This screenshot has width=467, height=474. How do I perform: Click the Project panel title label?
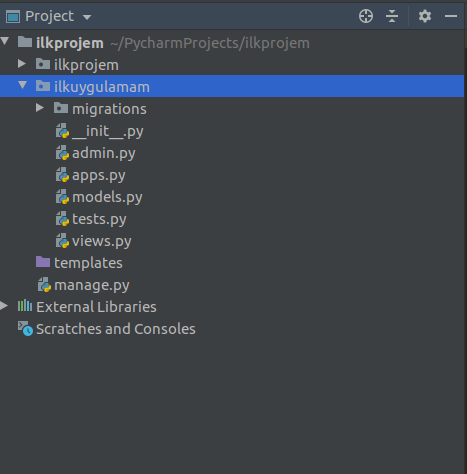click(x=50, y=16)
